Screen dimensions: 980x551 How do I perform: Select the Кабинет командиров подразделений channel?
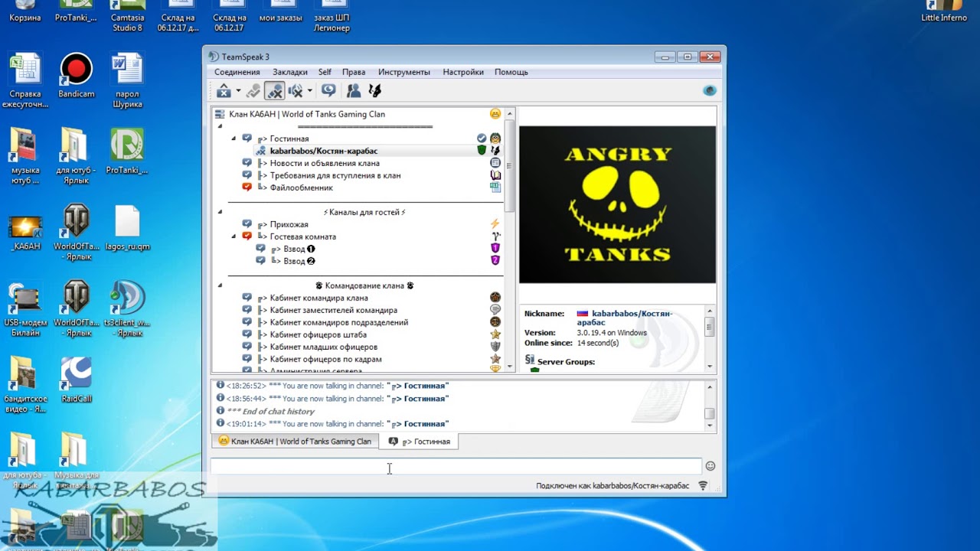pyautogui.click(x=339, y=322)
